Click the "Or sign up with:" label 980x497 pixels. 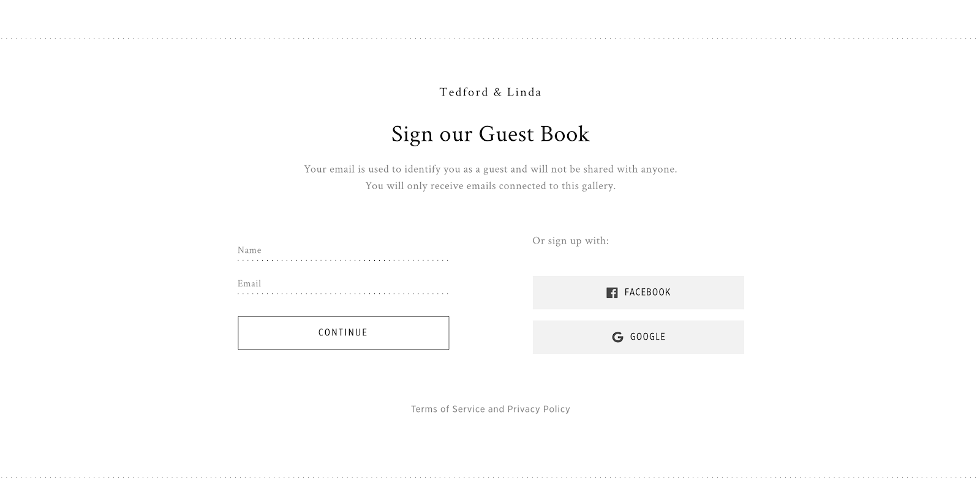point(570,241)
